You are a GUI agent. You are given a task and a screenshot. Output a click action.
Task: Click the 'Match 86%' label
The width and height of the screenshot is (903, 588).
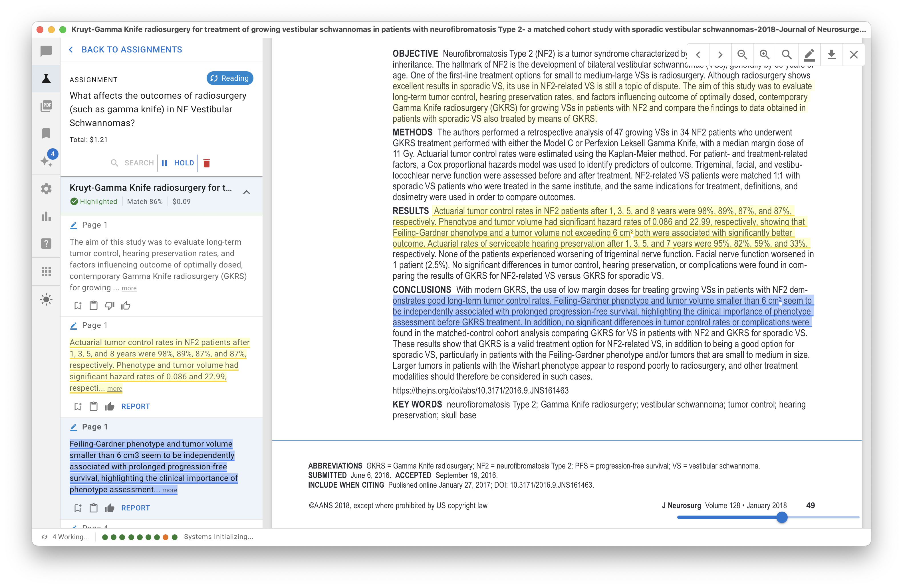click(x=145, y=202)
